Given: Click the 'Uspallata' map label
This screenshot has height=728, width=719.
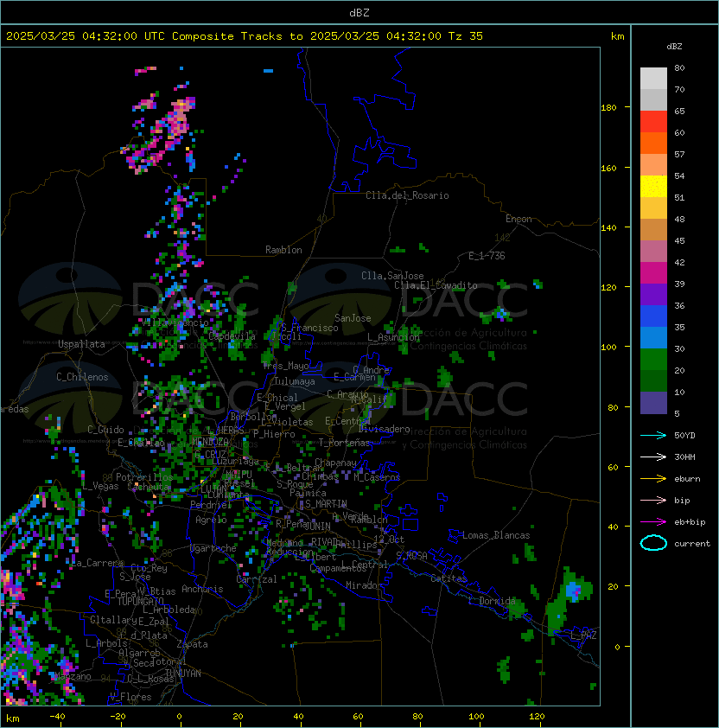Looking at the screenshot, I should point(81,344).
